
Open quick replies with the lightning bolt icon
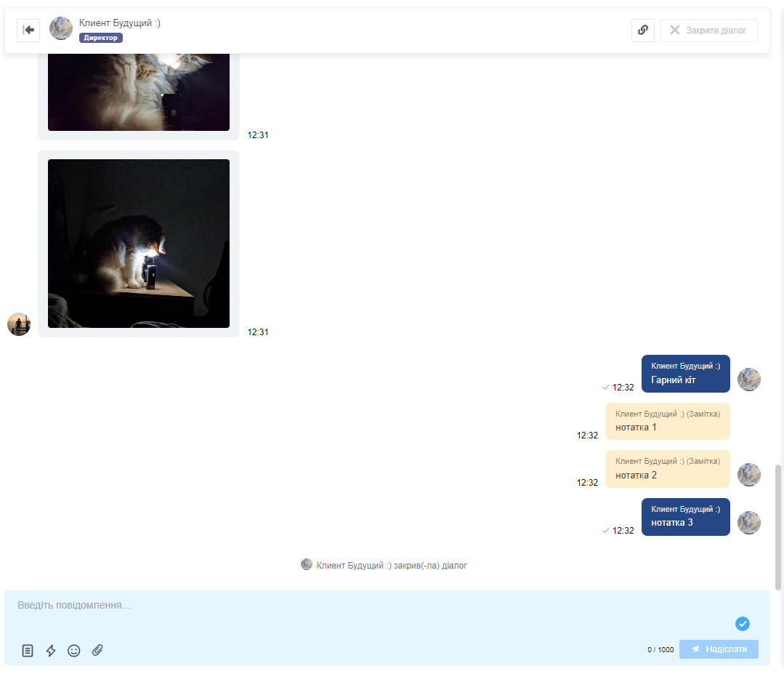point(51,651)
